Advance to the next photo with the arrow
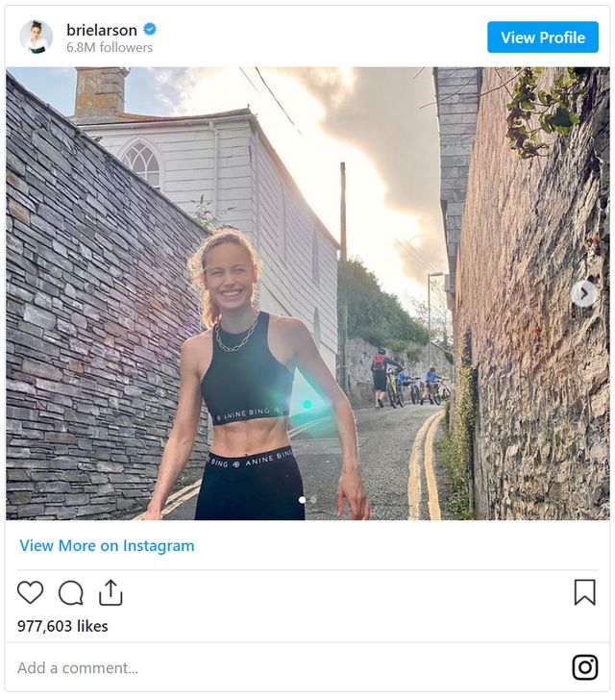 click(583, 293)
